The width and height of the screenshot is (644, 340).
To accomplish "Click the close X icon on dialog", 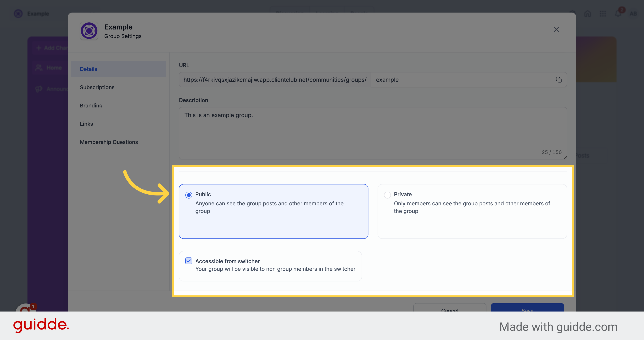I will (x=556, y=29).
